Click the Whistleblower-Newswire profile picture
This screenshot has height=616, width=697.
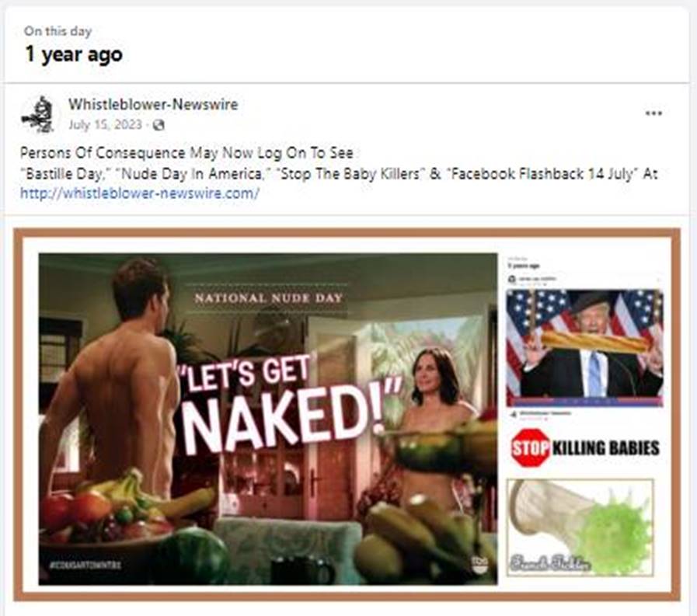(38, 114)
